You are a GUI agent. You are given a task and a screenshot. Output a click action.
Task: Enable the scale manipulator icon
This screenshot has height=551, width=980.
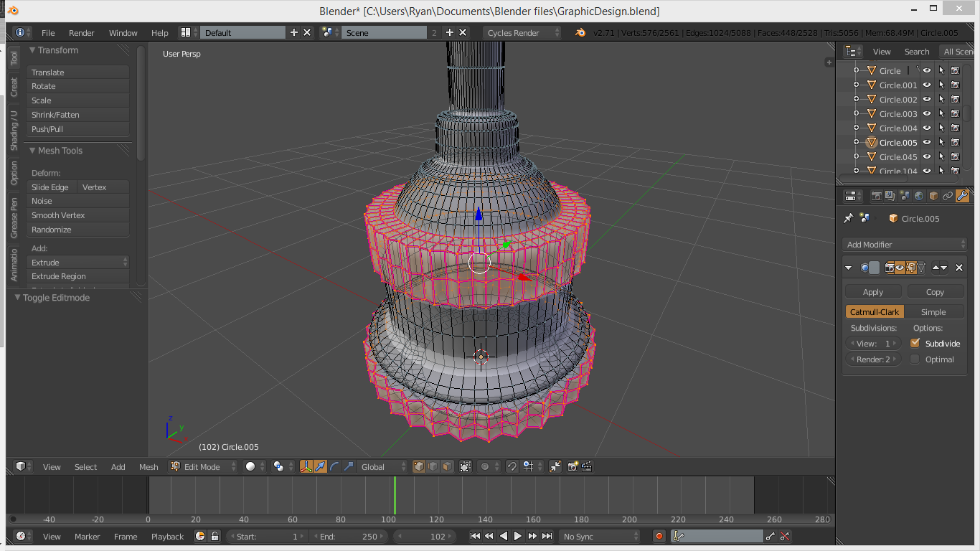point(349,466)
